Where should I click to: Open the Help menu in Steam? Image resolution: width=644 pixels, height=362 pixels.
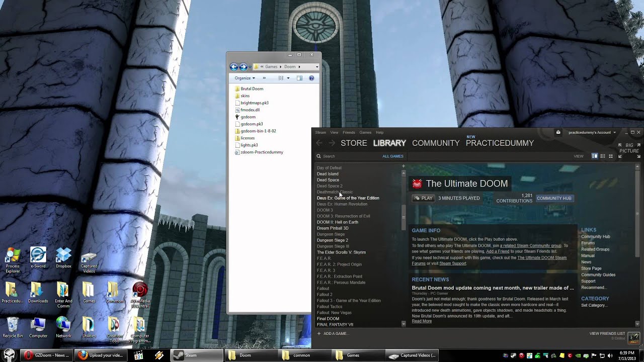tap(380, 132)
